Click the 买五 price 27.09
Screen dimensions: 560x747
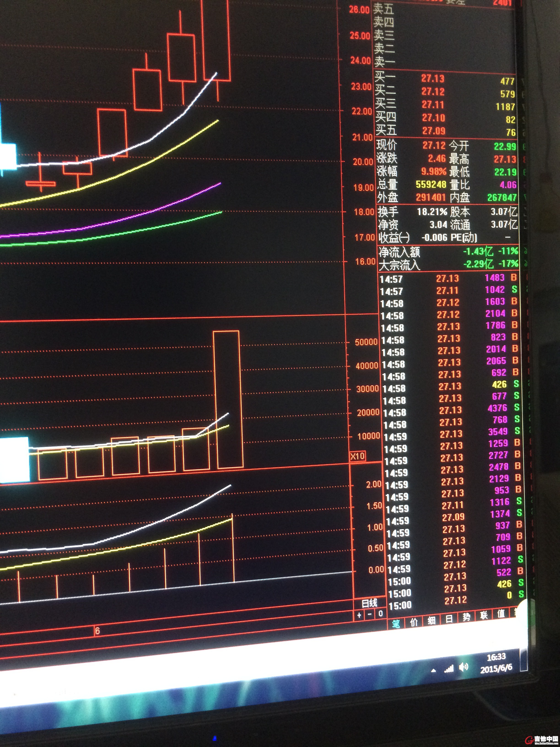[434, 131]
